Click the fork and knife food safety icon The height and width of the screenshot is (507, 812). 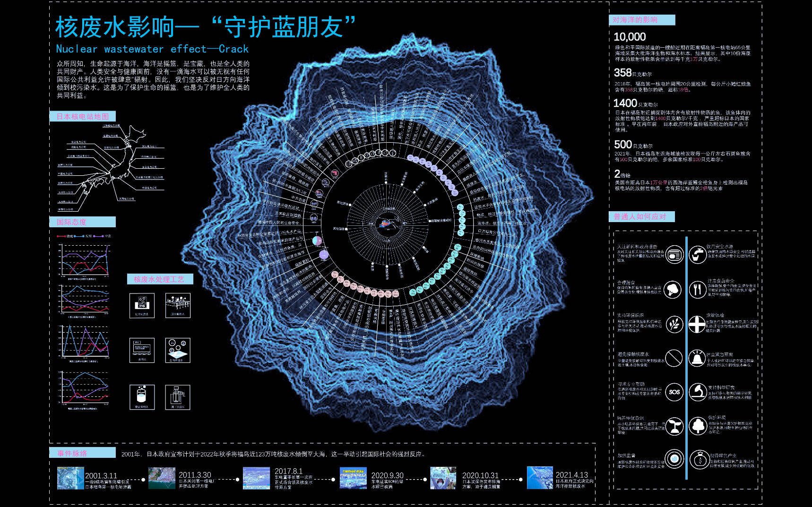pos(697,289)
